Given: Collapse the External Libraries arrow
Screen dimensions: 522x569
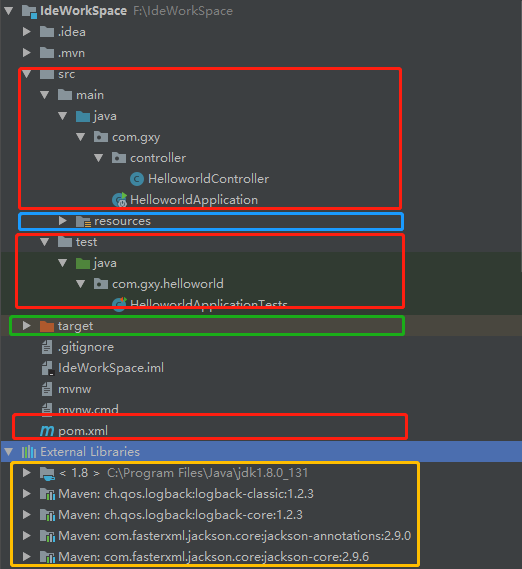Looking at the screenshot, I should (x=9, y=452).
